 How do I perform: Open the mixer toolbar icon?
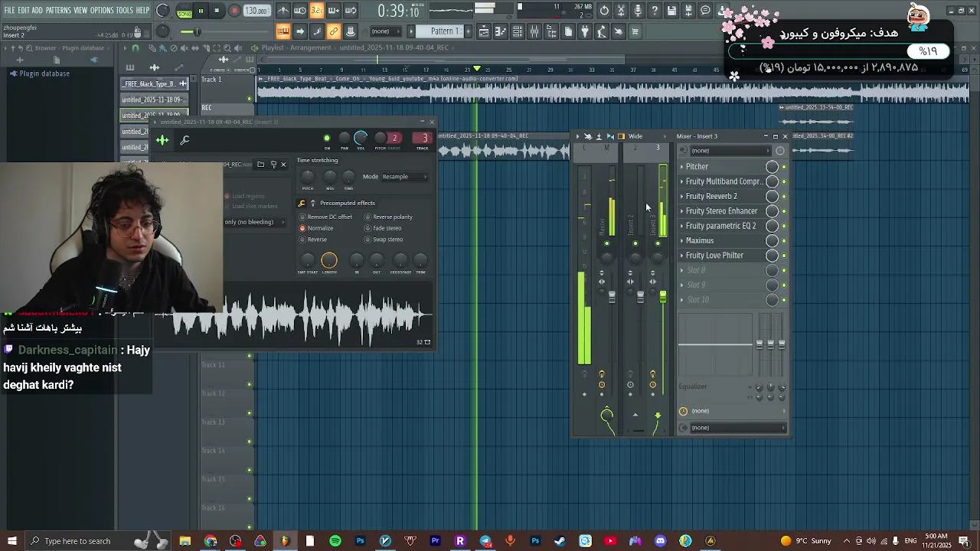tap(534, 31)
